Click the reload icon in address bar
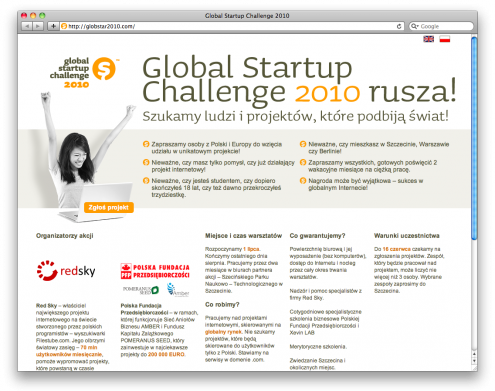 [x=399, y=26]
